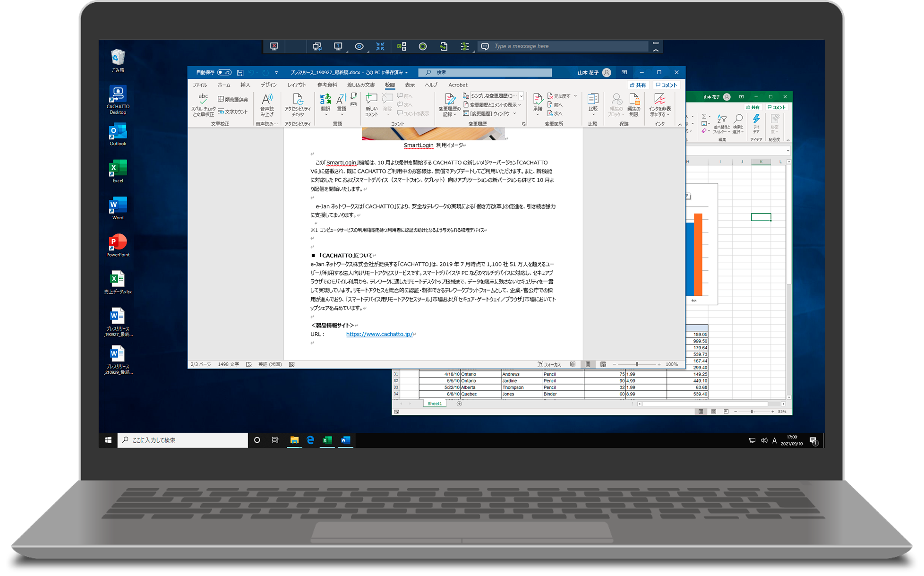Switch to the Insert (挿入) tab
The width and height of the screenshot is (924, 576).
click(x=245, y=85)
